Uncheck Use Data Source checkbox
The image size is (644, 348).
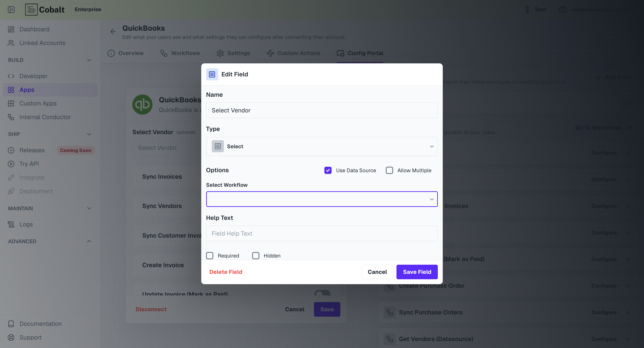328,170
